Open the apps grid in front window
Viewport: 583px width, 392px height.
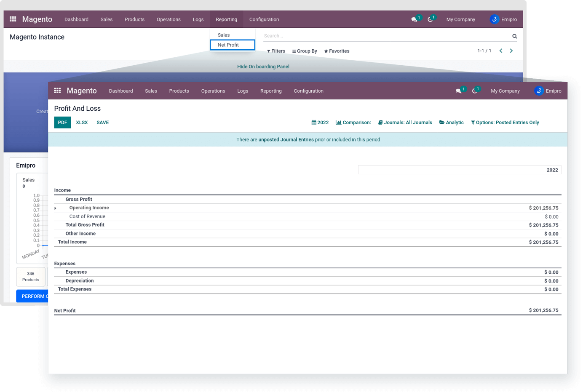point(58,91)
